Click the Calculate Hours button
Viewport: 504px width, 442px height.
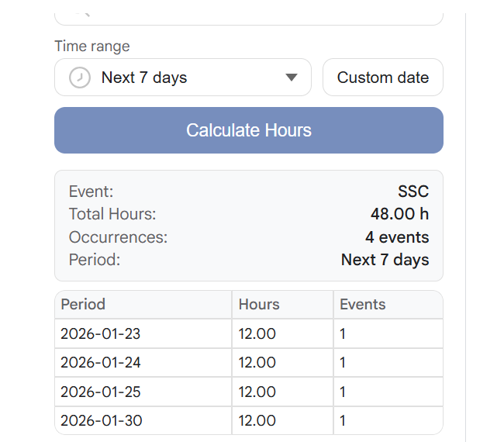249,130
